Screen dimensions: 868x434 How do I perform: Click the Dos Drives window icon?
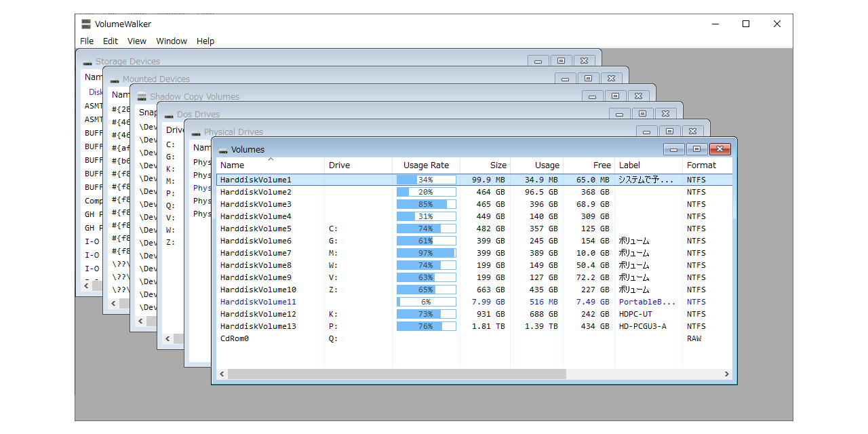pyautogui.click(x=168, y=115)
